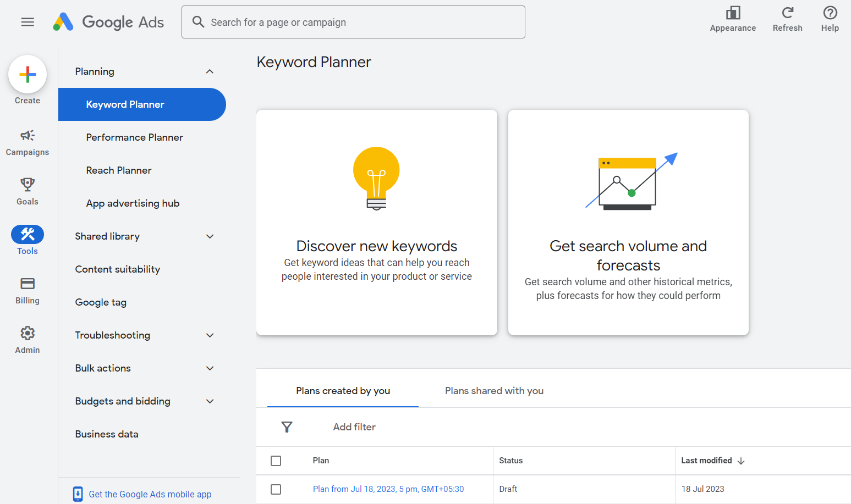Click the search magnifier icon
The height and width of the screenshot is (504, 851).
coord(198,22)
